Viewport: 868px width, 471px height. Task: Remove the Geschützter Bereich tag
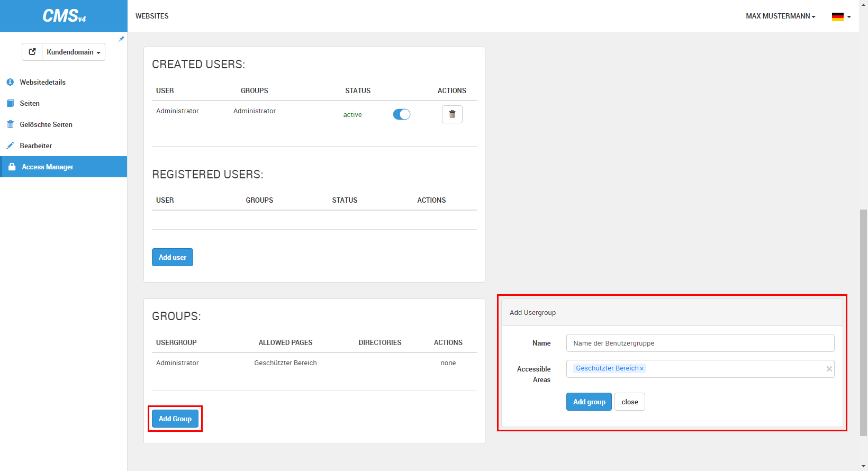click(x=642, y=369)
